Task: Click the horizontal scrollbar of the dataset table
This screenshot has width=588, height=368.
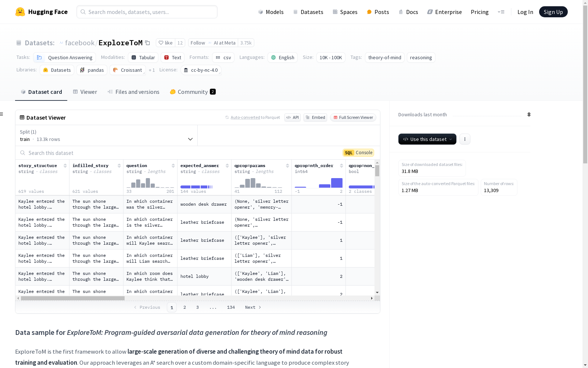Action: click(x=73, y=298)
